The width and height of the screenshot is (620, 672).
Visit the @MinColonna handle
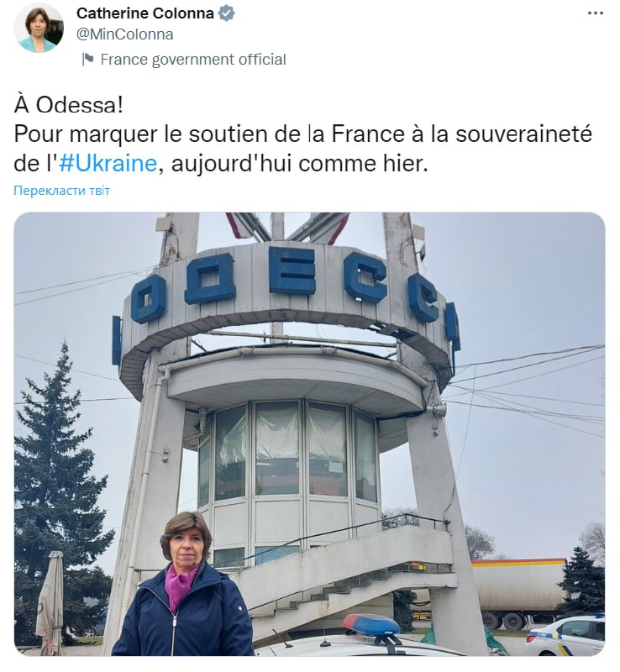(x=125, y=34)
